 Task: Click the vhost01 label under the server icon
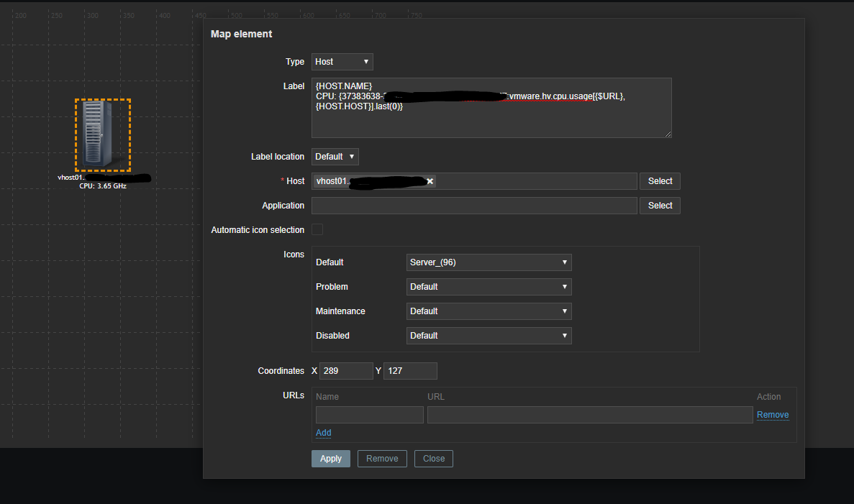104,178
